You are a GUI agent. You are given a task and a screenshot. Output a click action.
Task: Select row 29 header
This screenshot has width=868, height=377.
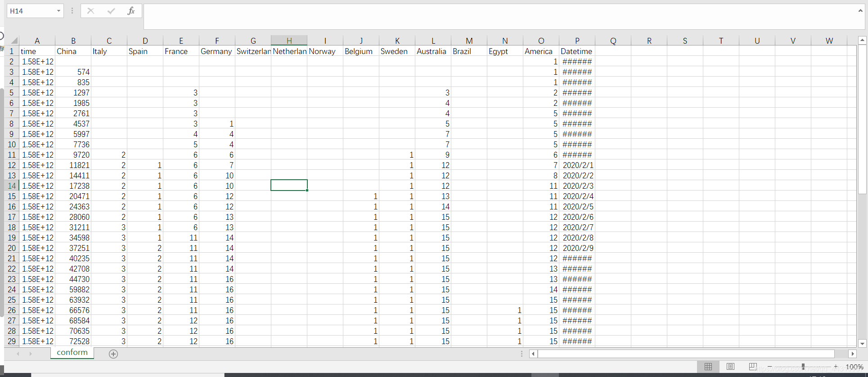point(12,341)
